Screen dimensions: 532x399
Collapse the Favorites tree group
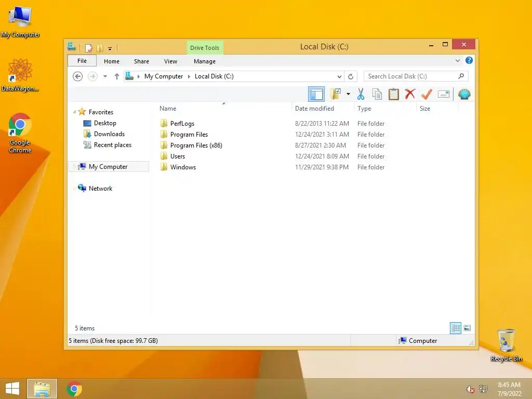[x=74, y=112]
